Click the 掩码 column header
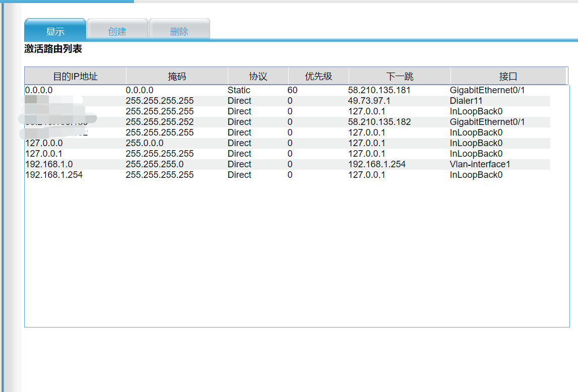 (x=177, y=76)
